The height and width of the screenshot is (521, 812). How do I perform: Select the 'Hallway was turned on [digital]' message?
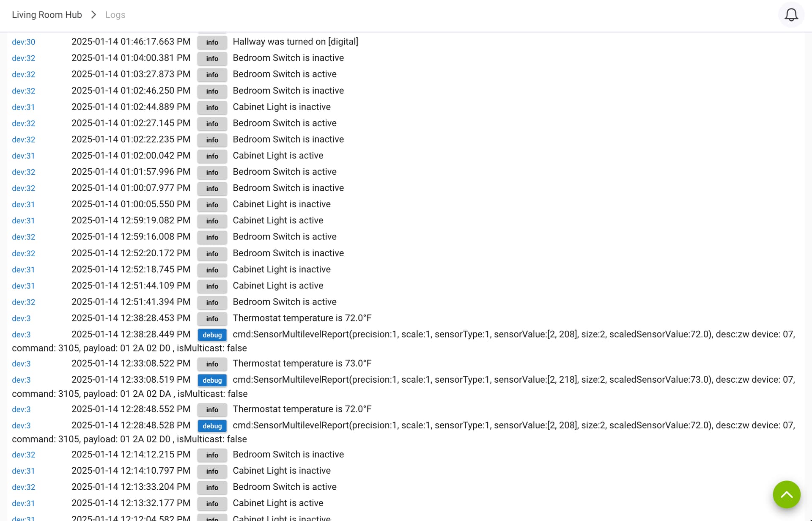pyautogui.click(x=295, y=41)
